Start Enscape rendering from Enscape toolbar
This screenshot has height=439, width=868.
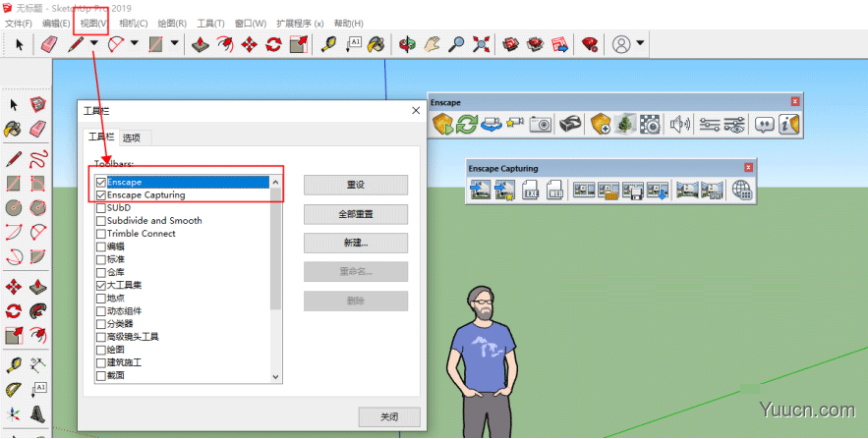[443, 124]
